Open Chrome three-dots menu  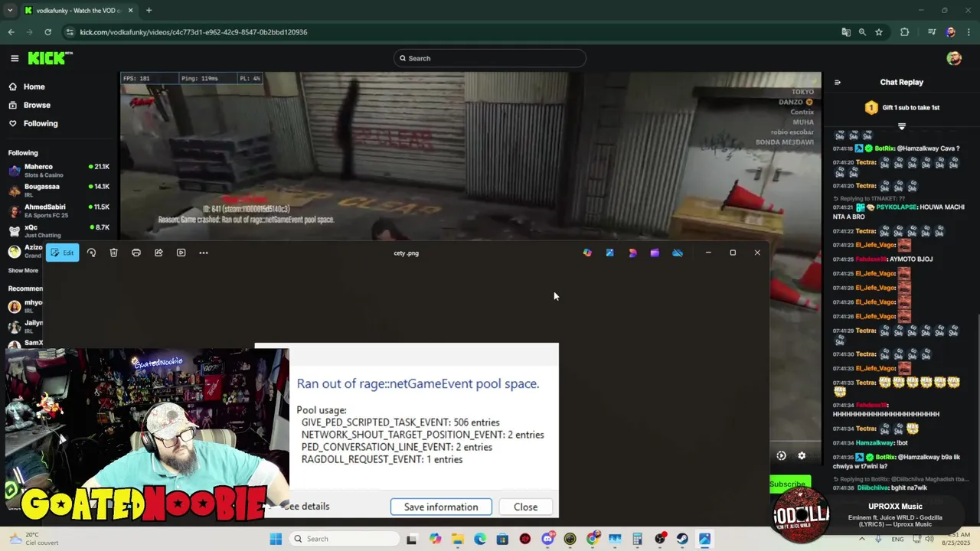[969, 32]
